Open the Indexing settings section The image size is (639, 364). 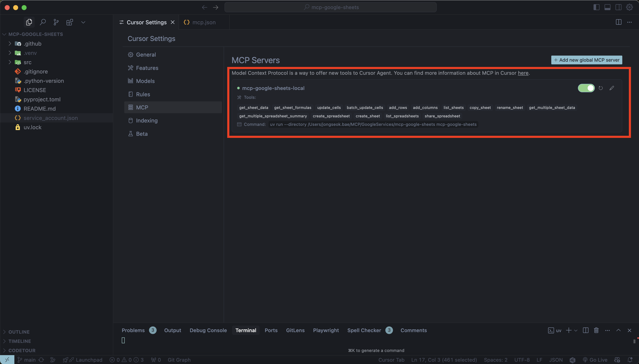(173, 121)
